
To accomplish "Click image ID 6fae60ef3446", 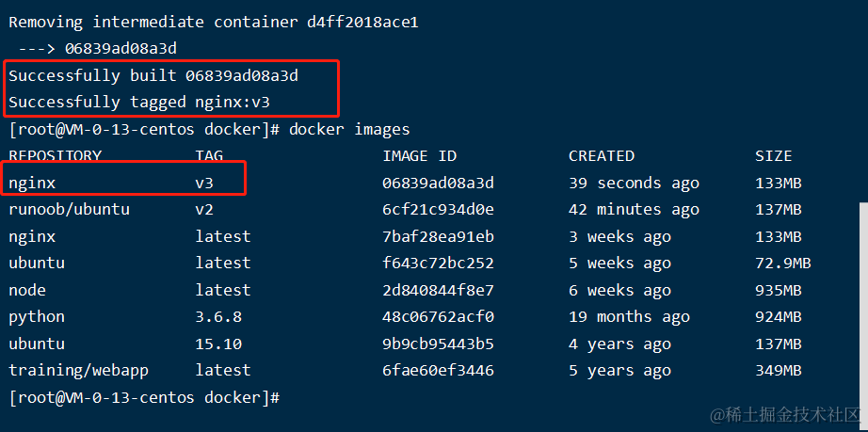I will pos(438,370).
